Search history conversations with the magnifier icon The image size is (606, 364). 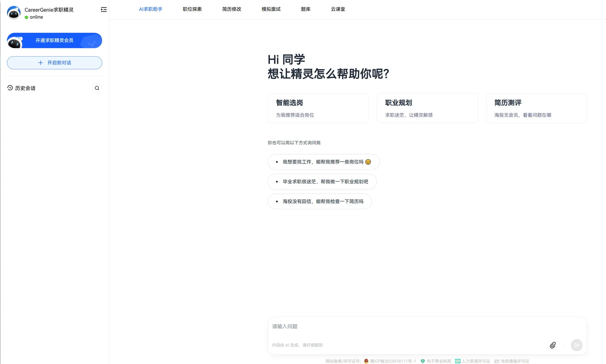point(97,88)
